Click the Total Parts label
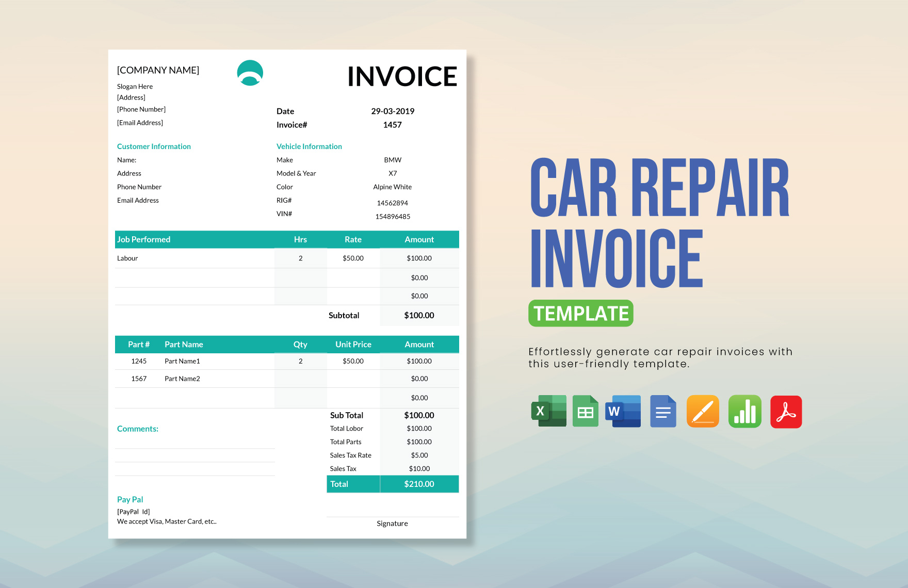Image resolution: width=908 pixels, height=588 pixels. tap(346, 442)
